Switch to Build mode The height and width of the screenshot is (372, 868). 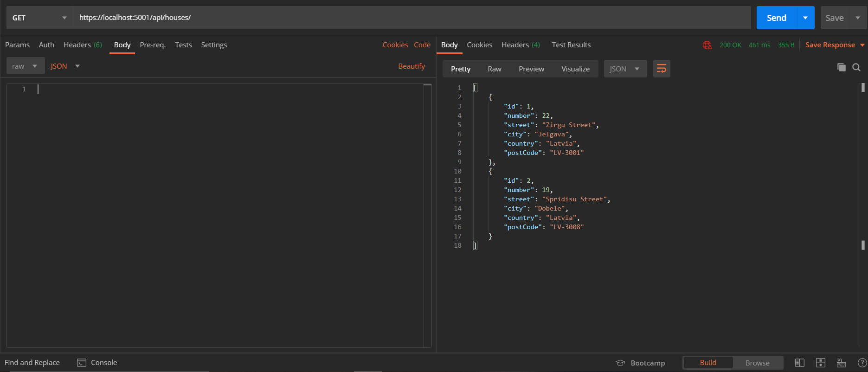click(708, 363)
